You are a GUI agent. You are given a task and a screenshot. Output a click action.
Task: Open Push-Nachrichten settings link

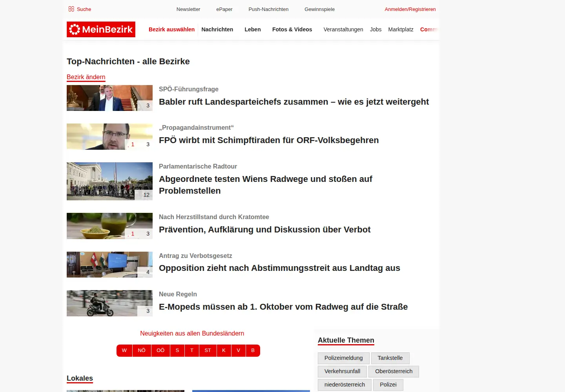click(x=268, y=9)
